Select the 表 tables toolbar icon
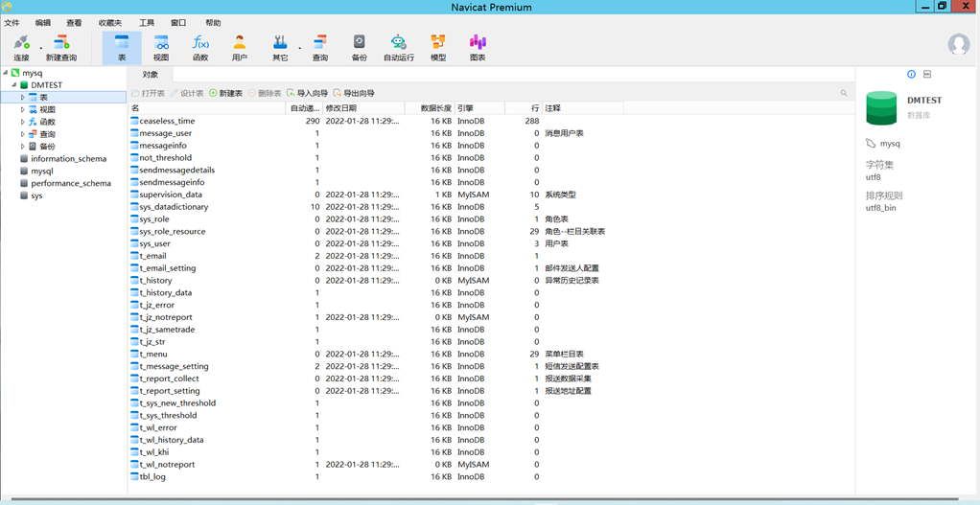This screenshot has width=980, height=505. (121, 48)
